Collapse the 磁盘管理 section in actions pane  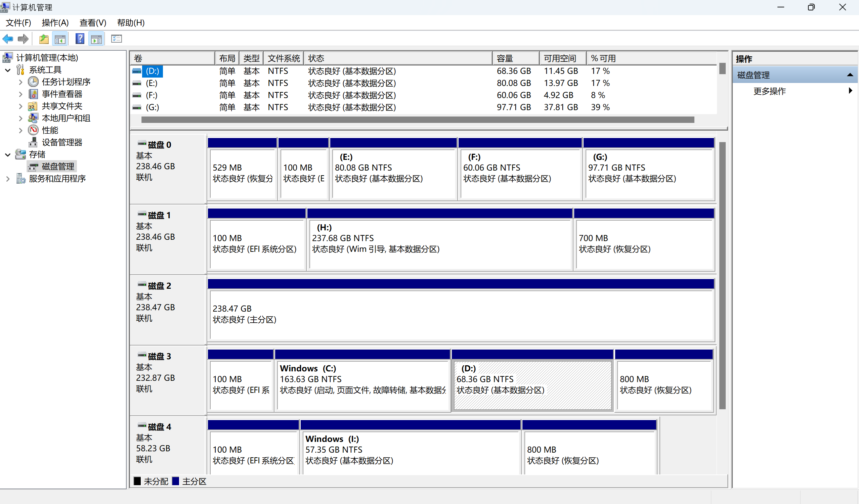click(x=850, y=75)
